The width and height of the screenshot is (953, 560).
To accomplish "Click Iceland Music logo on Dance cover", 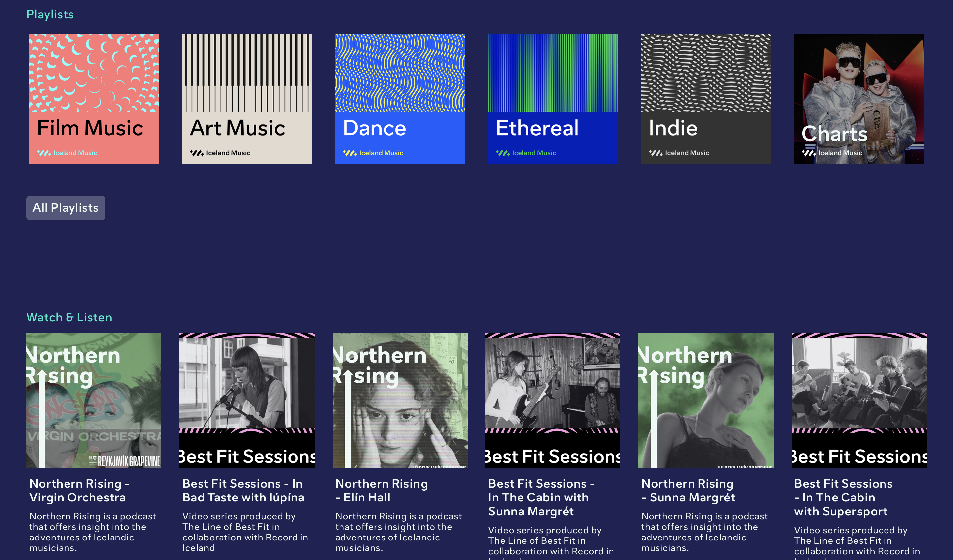I will 373,153.
